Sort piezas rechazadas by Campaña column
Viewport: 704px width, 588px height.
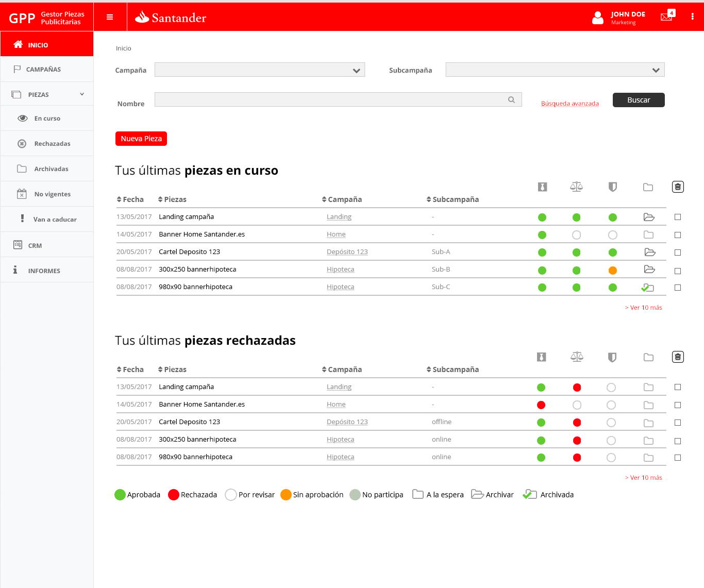pos(342,369)
